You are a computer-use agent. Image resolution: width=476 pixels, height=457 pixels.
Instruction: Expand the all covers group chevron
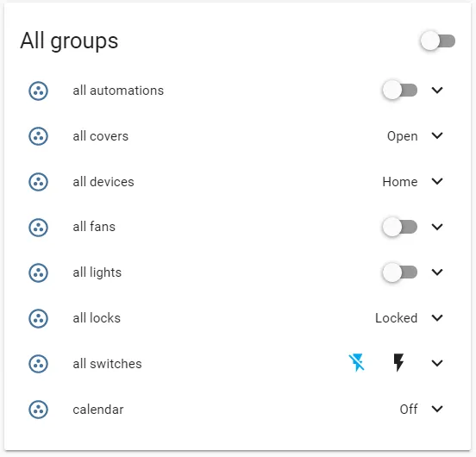[437, 135]
